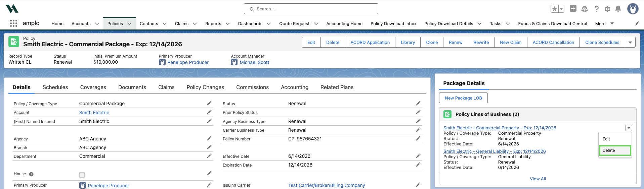644x189 pixels.
Task: Click the global Search field
Action: tap(311, 9)
